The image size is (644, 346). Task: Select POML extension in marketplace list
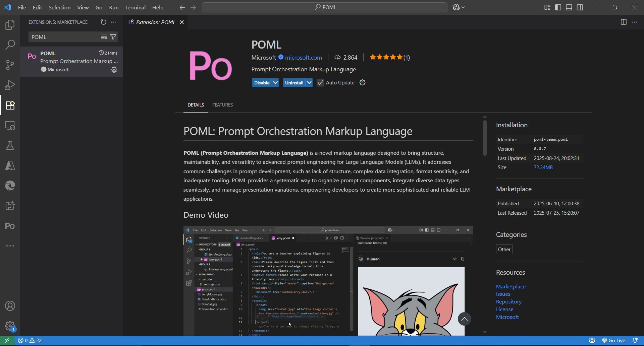point(71,62)
